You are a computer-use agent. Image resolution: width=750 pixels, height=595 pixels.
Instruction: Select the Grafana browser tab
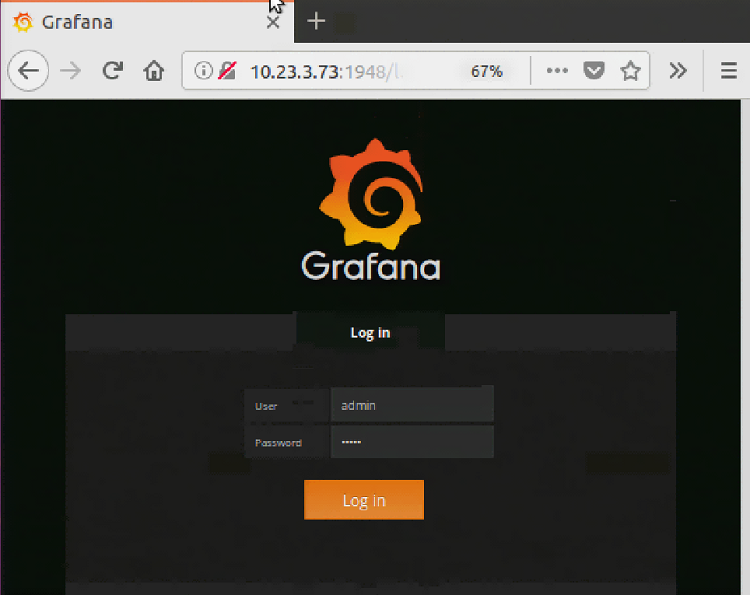pos(147,22)
